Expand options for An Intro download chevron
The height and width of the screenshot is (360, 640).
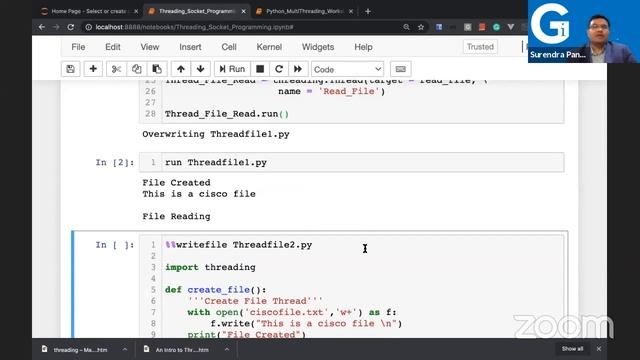(227, 350)
